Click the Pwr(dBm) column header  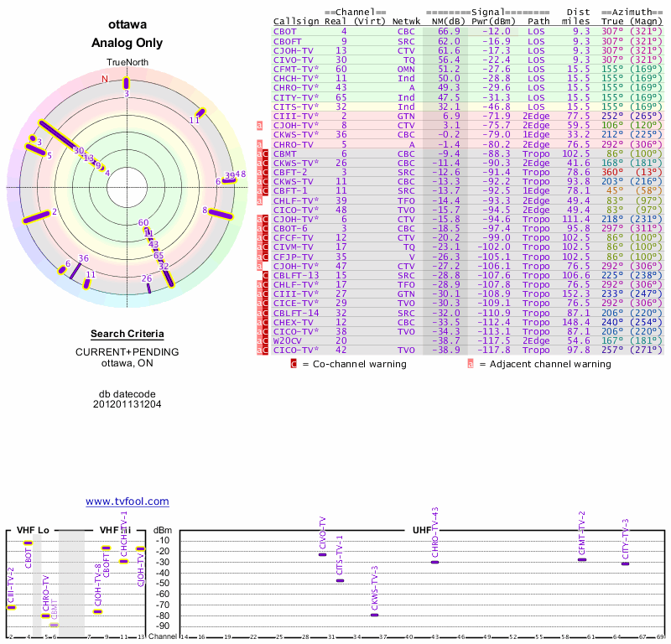pos(493,22)
